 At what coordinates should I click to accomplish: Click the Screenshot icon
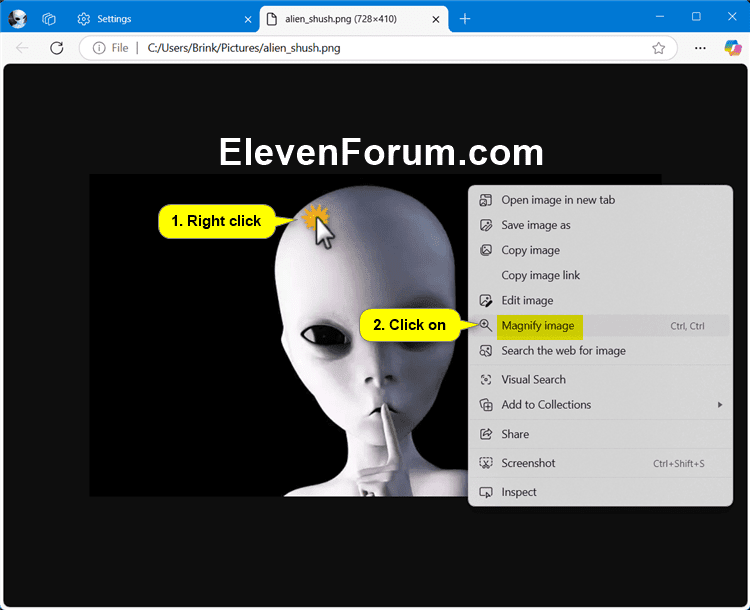485,463
